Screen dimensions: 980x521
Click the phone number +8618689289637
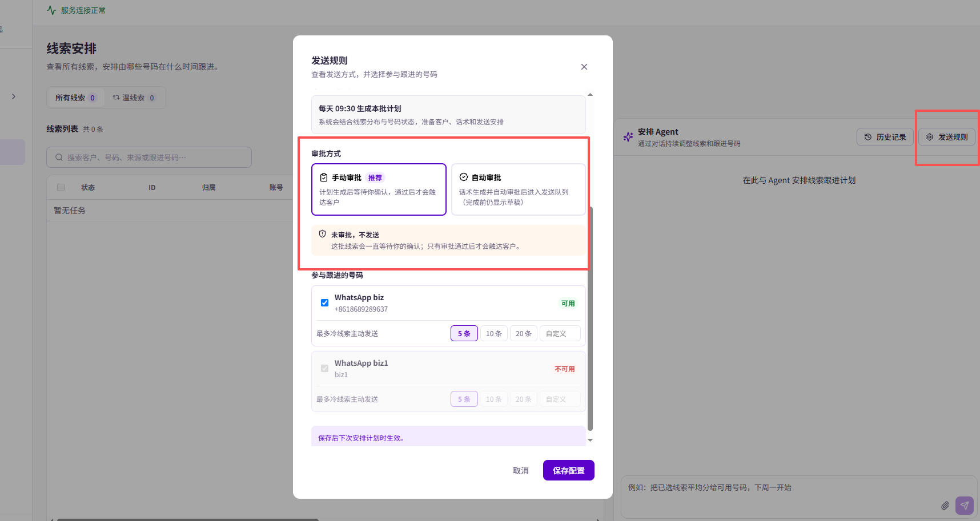pyautogui.click(x=361, y=309)
